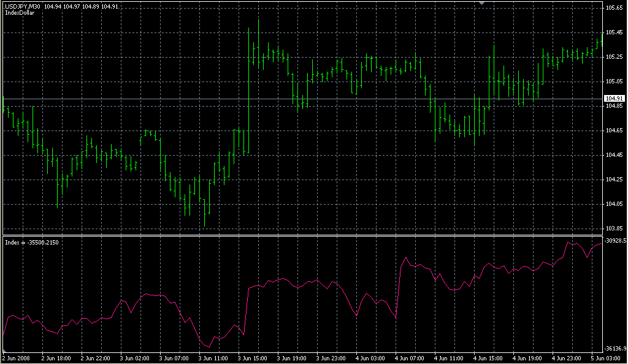Click the 105.05 price scale label
Image resolution: width=628 pixels, height=364 pixels.
[x=614, y=82]
